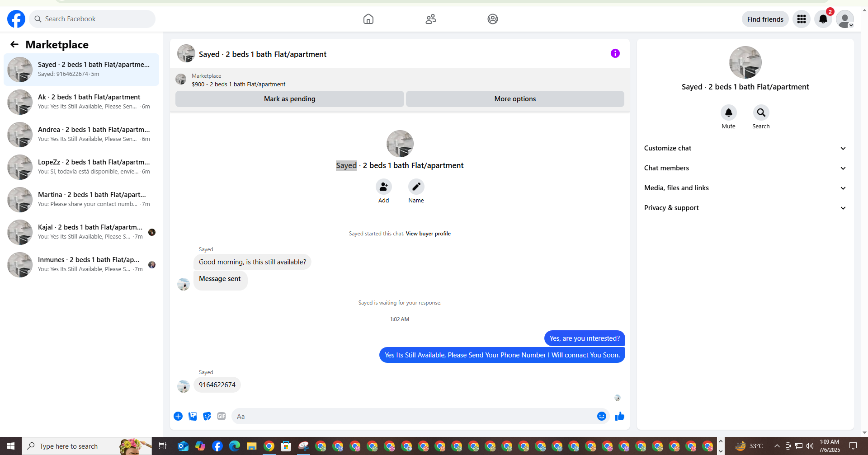The width and height of the screenshot is (868, 455).
Task: Open the Facebook home logo
Action: [16, 19]
